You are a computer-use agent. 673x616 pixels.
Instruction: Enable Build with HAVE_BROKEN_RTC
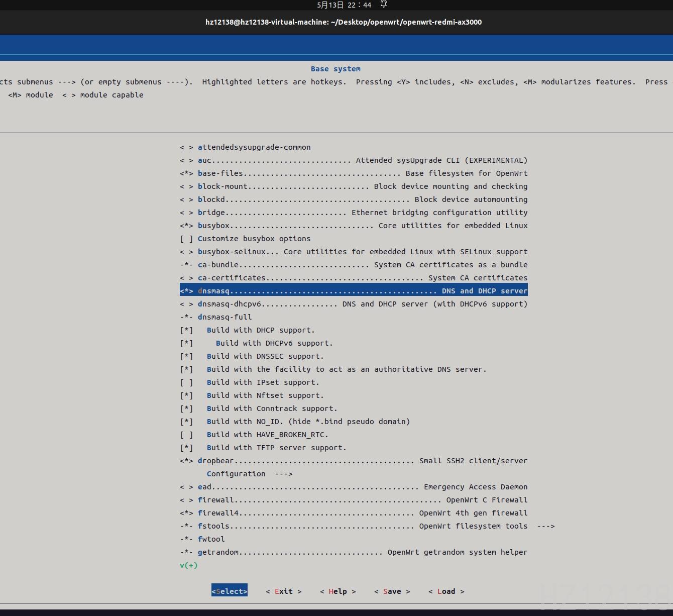254,435
